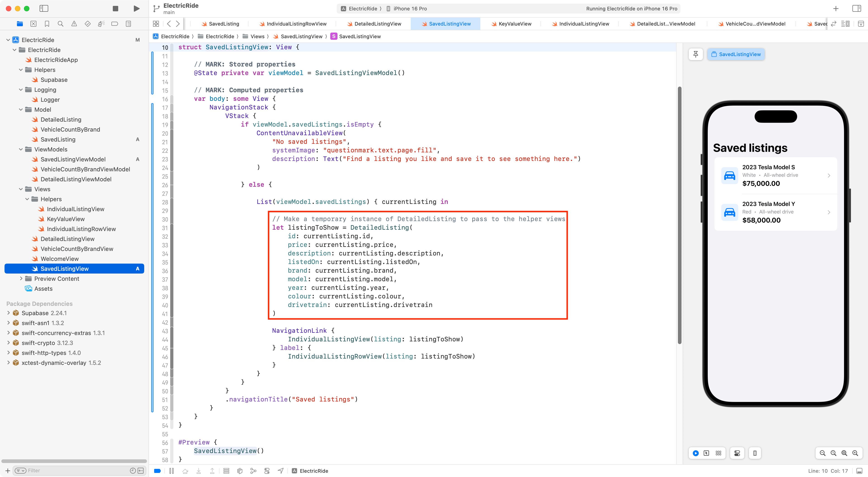Pin the preview canvas
The height and width of the screenshot is (477, 868).
pyautogui.click(x=696, y=54)
